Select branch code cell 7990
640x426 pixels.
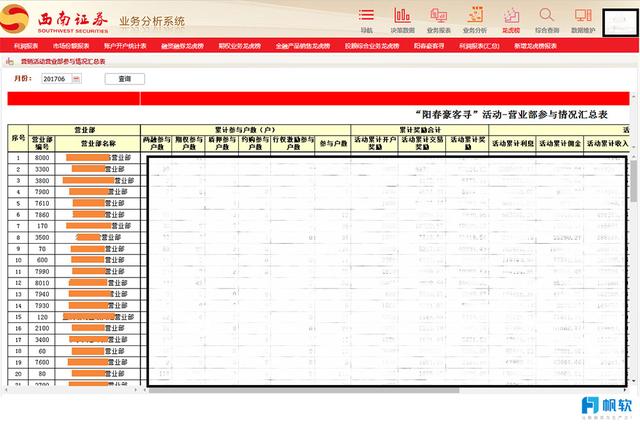pos(42,271)
